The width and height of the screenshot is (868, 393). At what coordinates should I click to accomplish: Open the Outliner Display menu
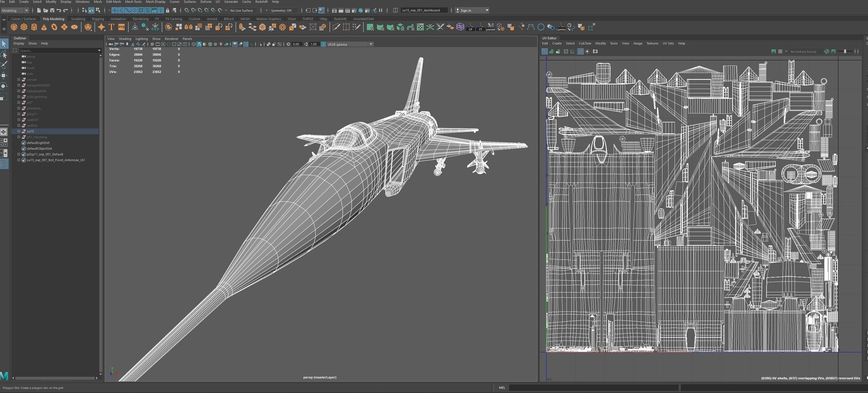(x=19, y=43)
